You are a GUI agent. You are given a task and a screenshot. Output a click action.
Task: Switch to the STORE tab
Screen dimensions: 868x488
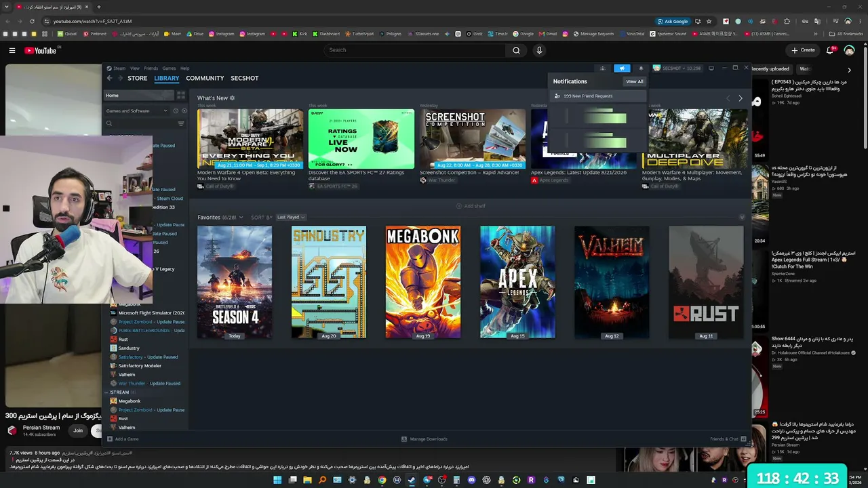click(138, 78)
